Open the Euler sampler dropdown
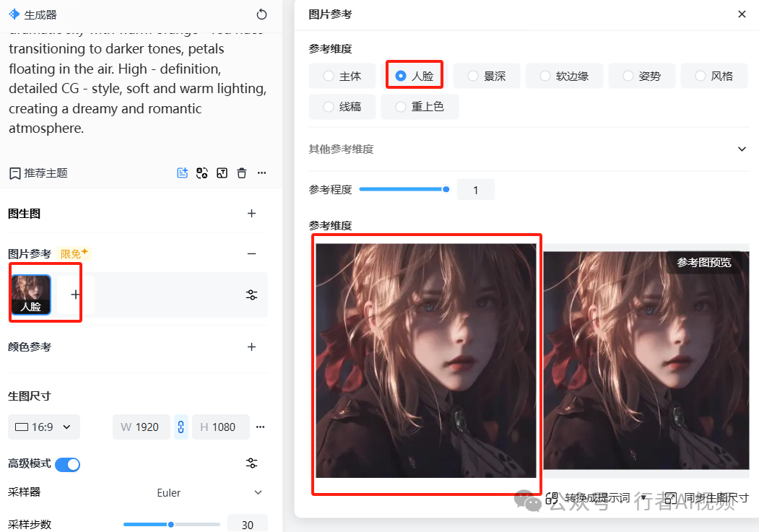Image resolution: width=759 pixels, height=532 pixels. pos(209,493)
